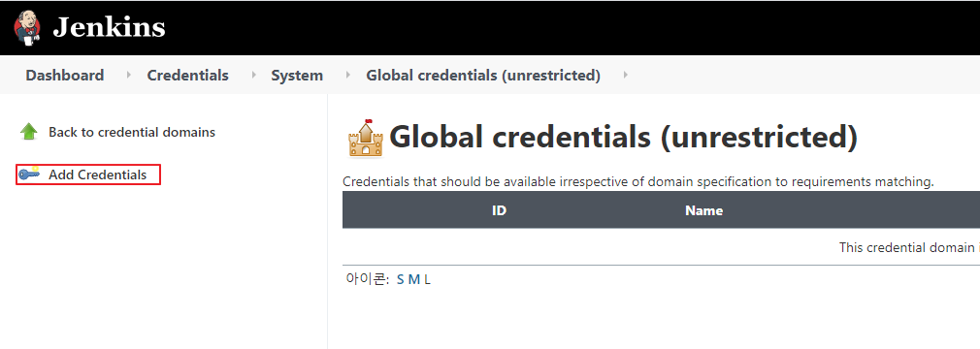
Task: Set icon size to M
Action: tap(413, 280)
